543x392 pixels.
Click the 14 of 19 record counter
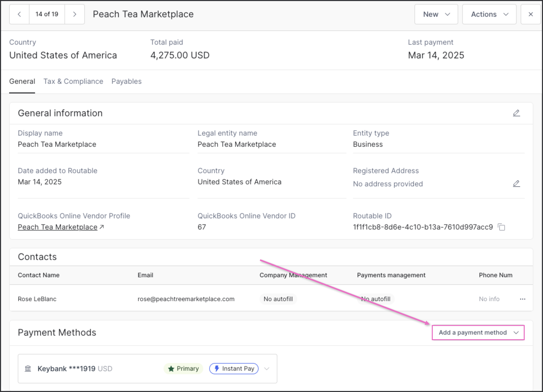coord(47,14)
